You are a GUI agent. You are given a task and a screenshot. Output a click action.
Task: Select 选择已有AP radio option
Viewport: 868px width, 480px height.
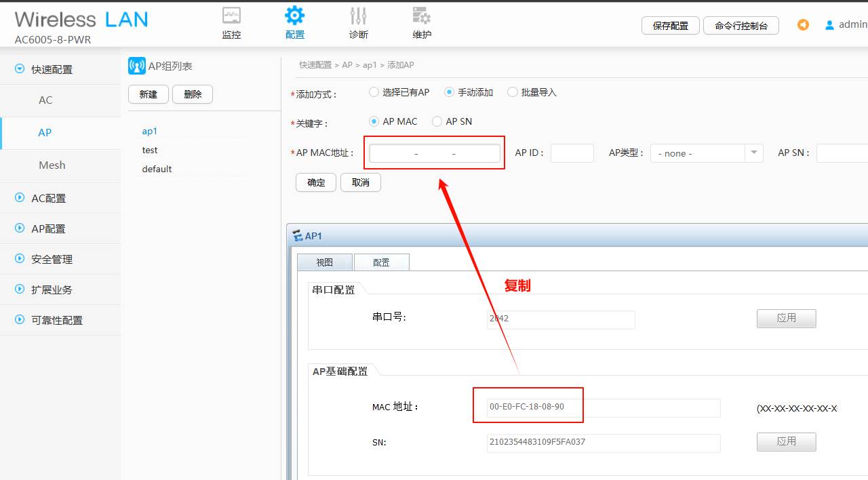(374, 92)
